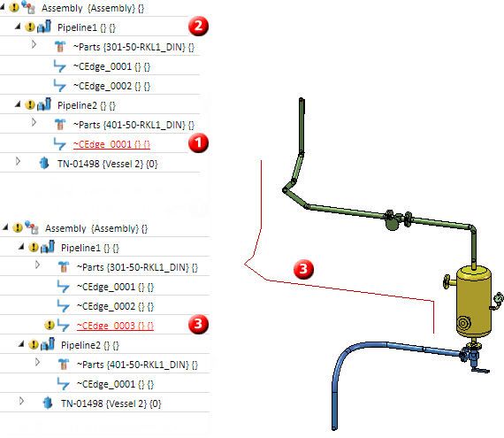The width and height of the screenshot is (504, 438).
Task: Click the warning icon beside CEdge_0003
Action: [50, 325]
